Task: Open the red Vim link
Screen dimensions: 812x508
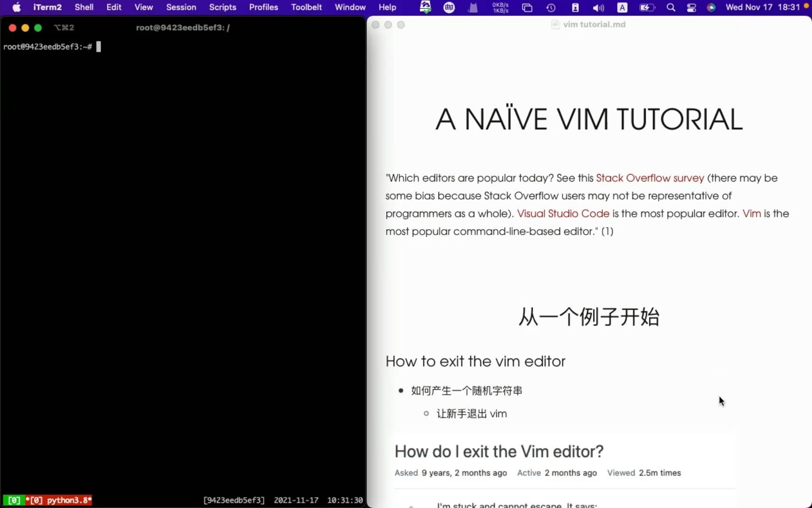Action: pos(752,214)
